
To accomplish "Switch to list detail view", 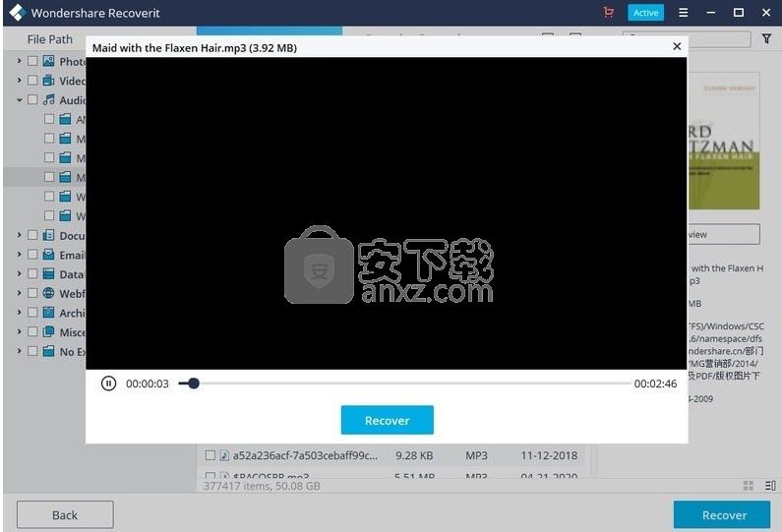I will (x=770, y=486).
